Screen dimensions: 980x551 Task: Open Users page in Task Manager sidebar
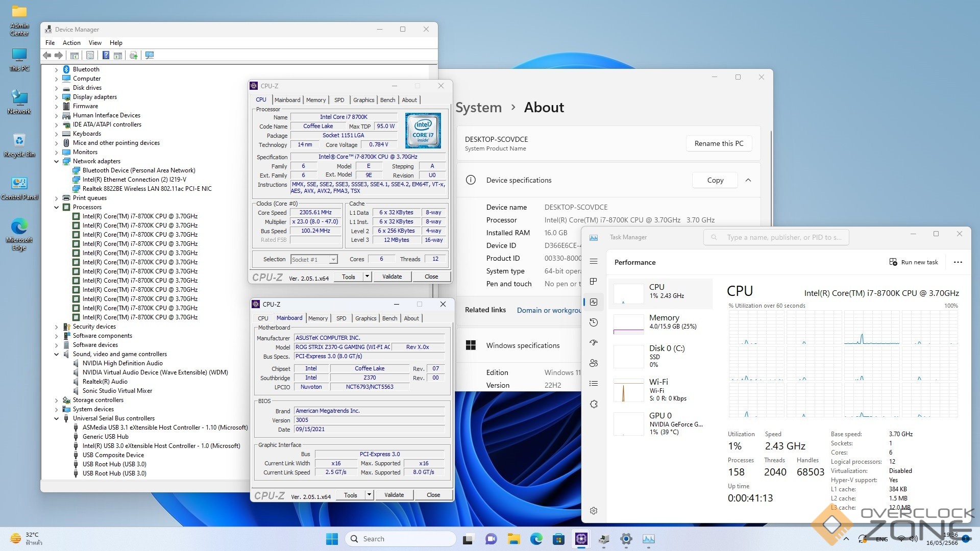pos(594,363)
